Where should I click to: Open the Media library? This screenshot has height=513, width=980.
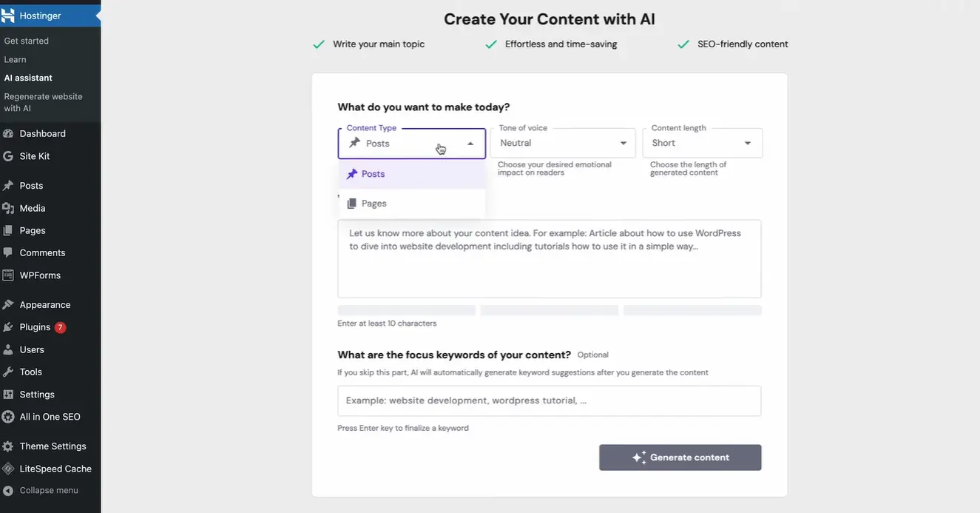coord(34,208)
